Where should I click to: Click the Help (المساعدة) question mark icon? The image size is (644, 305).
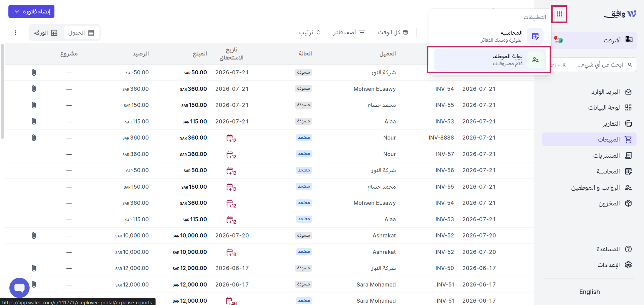coord(629,249)
